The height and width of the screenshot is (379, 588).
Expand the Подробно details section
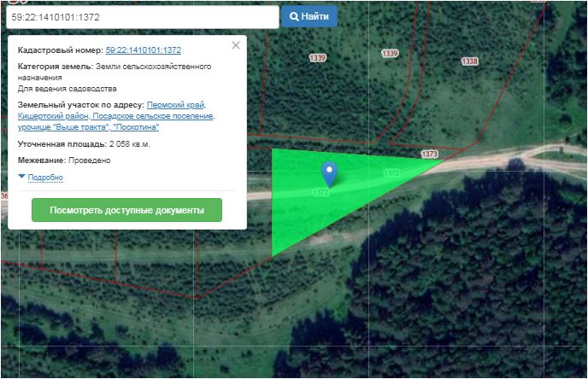coord(45,178)
